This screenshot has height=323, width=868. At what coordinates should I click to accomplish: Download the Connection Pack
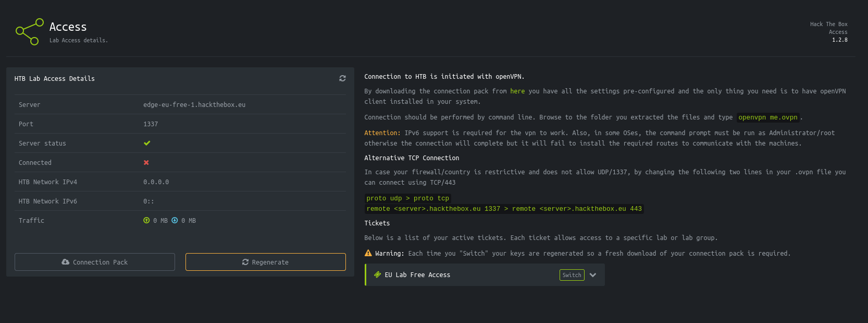[95, 262]
